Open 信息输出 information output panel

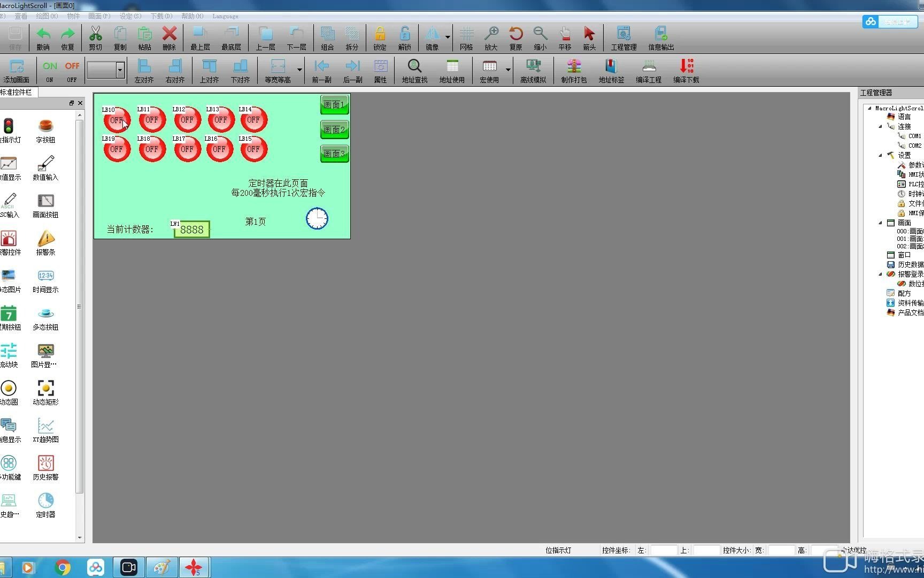(661, 38)
